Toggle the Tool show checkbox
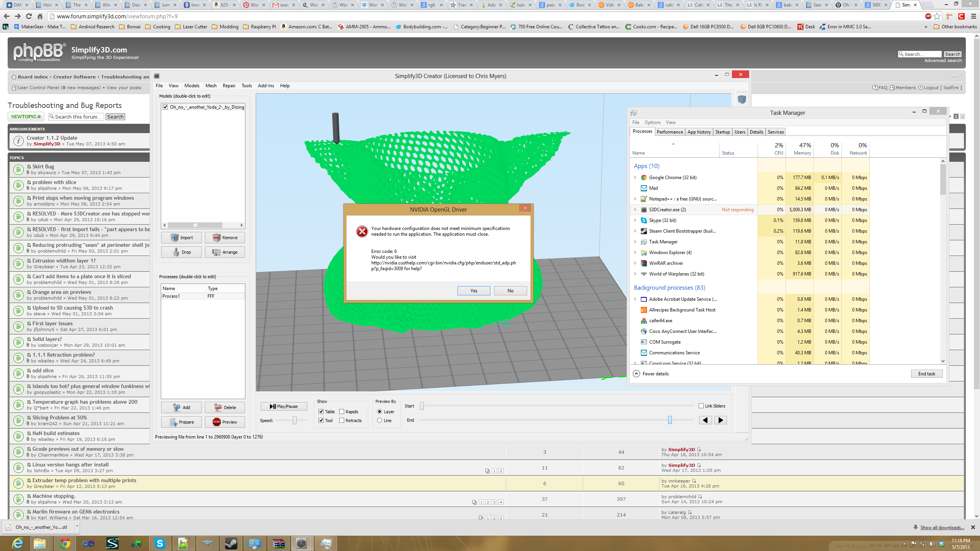 coord(321,421)
